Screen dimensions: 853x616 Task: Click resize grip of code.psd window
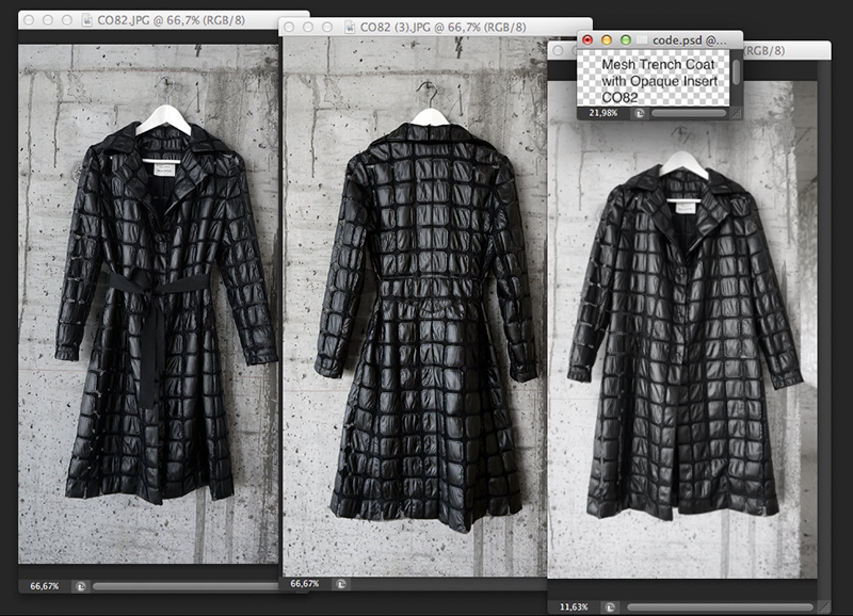[737, 113]
